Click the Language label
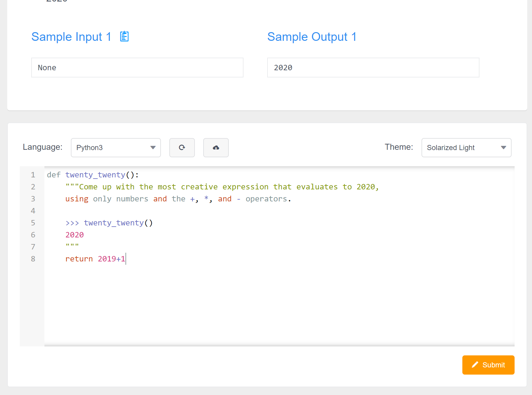 click(43, 147)
